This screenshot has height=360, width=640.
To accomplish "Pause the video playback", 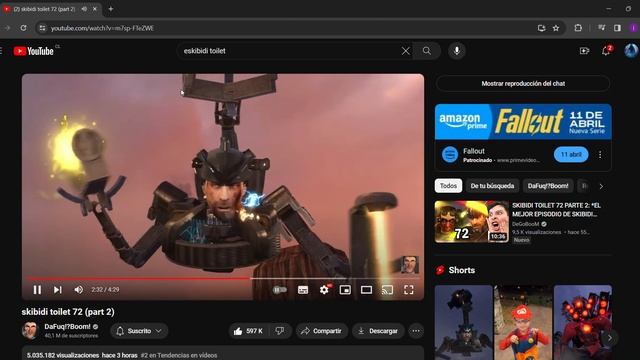I will pos(37,290).
